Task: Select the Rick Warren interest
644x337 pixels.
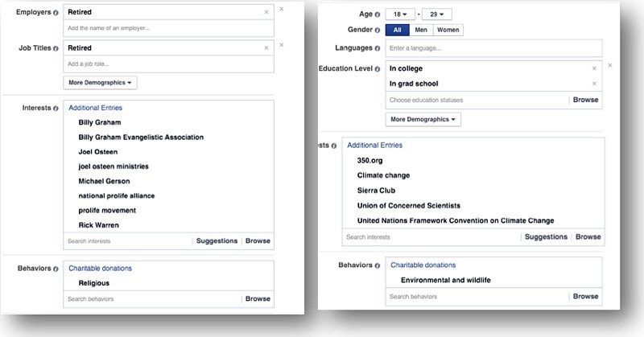Action: 98,225
